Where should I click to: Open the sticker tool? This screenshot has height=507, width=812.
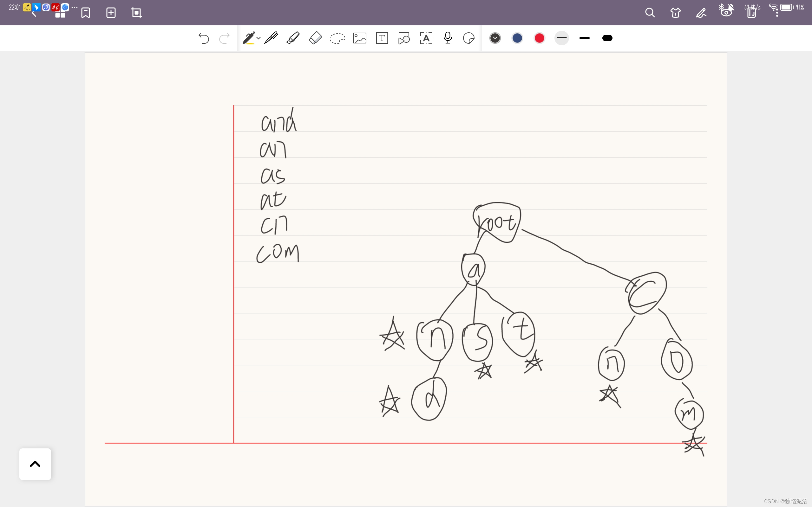coord(469,38)
